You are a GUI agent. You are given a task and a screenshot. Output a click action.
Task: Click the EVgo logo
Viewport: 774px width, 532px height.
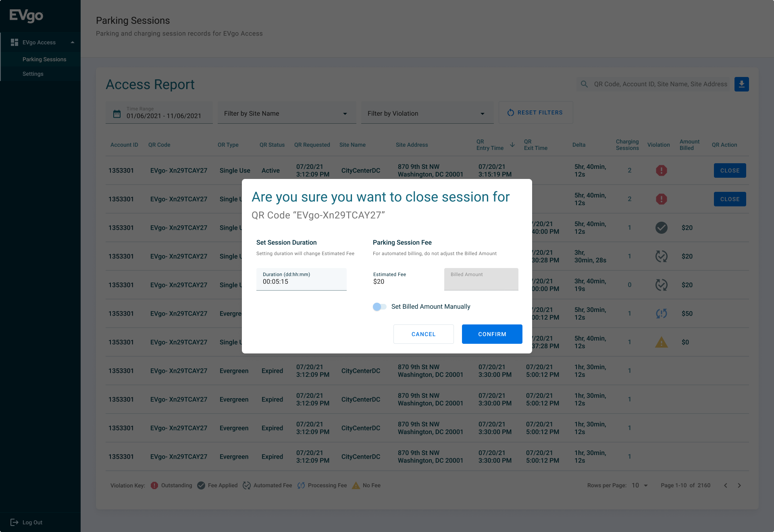click(26, 16)
